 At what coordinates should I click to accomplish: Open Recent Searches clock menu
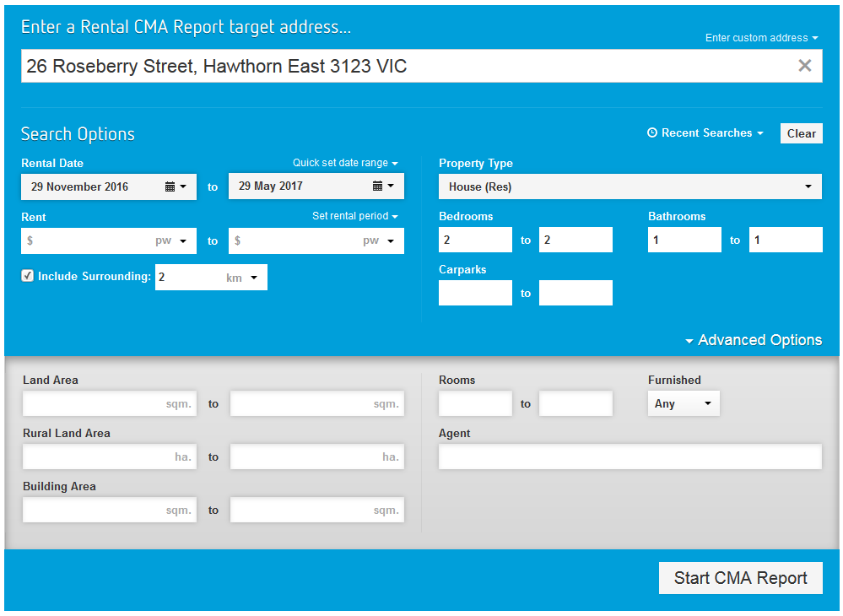(705, 133)
